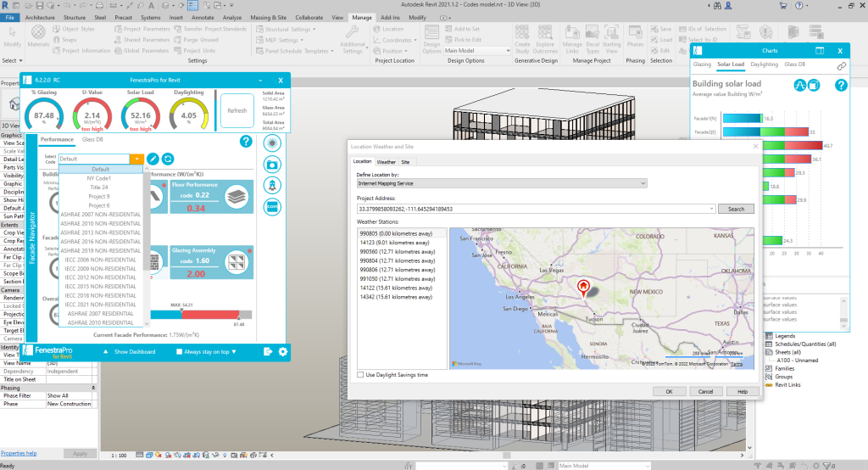Click Show Dashboard in FenestraPro footer
The height and width of the screenshot is (470, 868).
(x=135, y=351)
